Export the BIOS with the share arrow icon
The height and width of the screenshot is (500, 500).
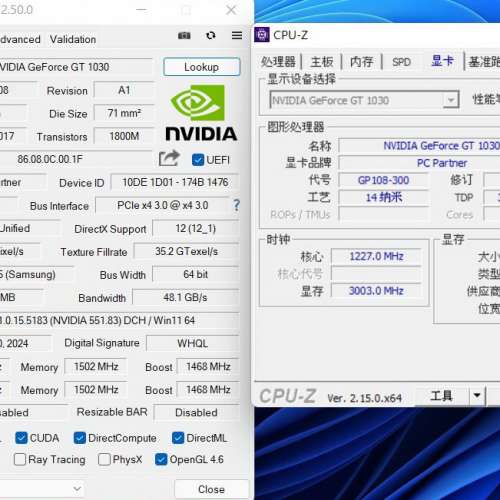point(169,159)
